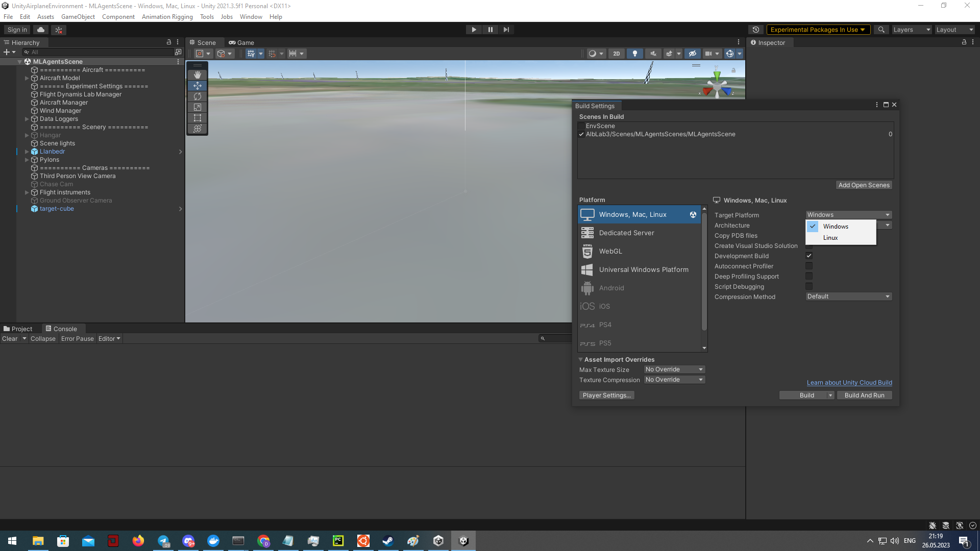
Task: Click the Build And Run button
Action: [x=864, y=395]
